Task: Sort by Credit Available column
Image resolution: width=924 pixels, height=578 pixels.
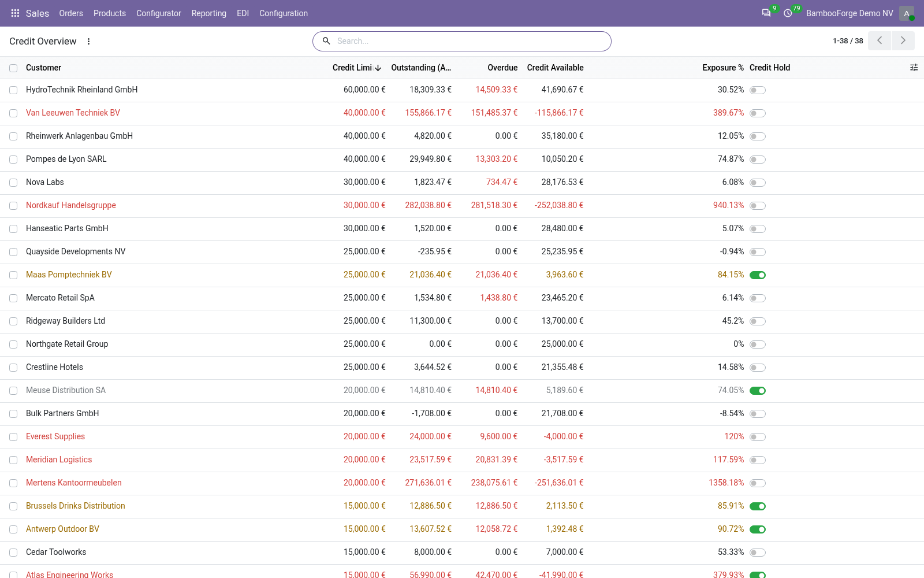Action: [555, 68]
